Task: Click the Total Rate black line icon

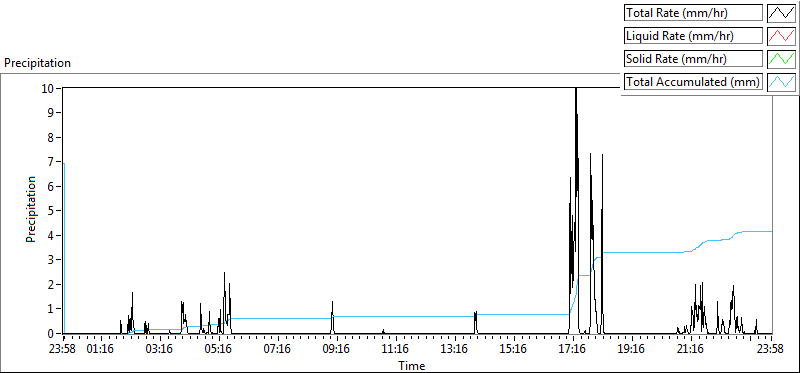Action: pyautogui.click(x=782, y=13)
